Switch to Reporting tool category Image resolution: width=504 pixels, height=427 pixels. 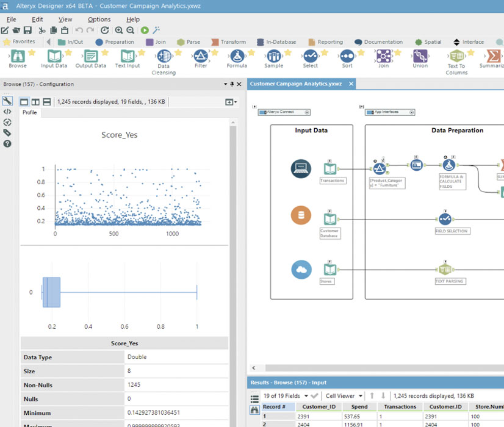[x=326, y=42]
